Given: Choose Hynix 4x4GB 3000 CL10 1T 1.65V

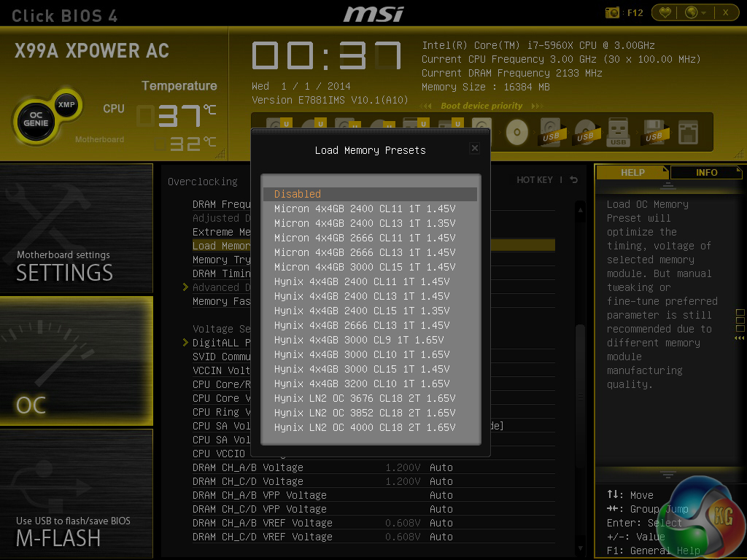Looking at the screenshot, I should (370, 354).
